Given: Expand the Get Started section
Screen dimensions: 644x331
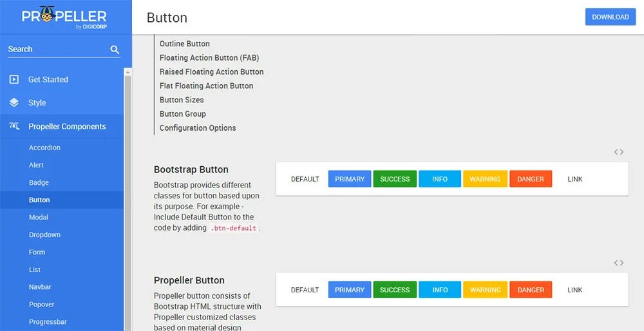Looking at the screenshot, I should pos(48,80).
